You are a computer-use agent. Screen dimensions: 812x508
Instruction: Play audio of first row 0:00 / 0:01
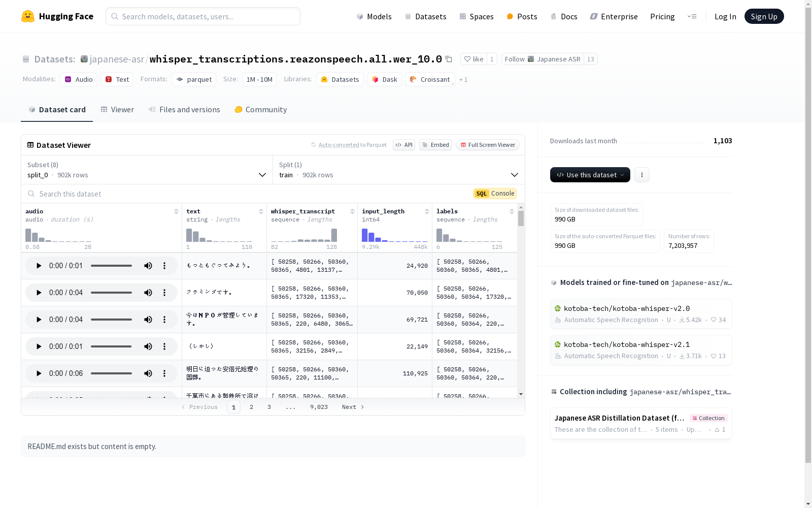coord(39,266)
